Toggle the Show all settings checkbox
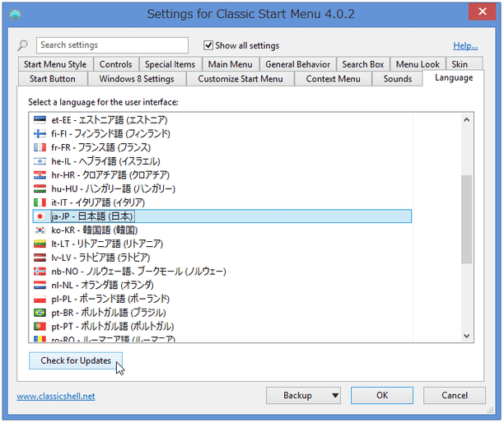504x423 pixels. tap(208, 45)
